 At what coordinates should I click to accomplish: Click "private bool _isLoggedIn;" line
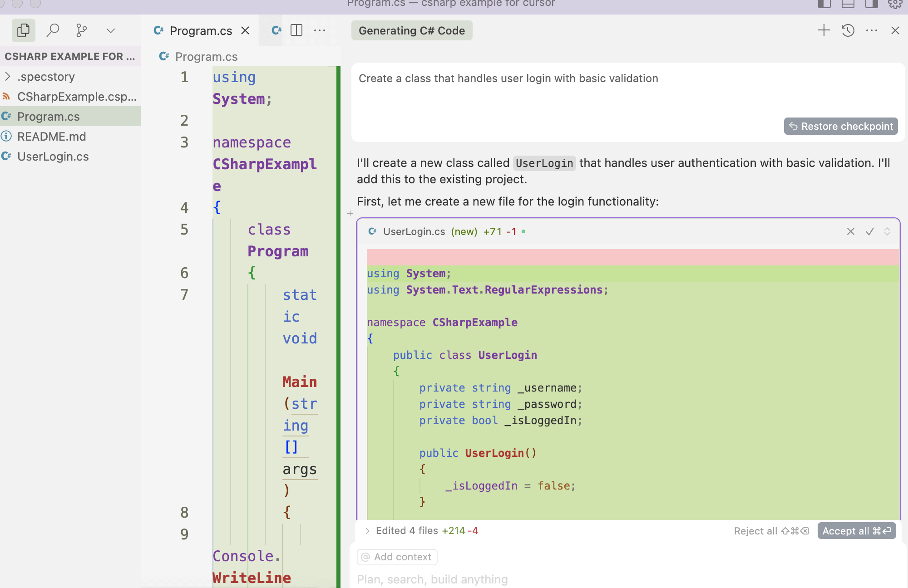[x=500, y=420]
